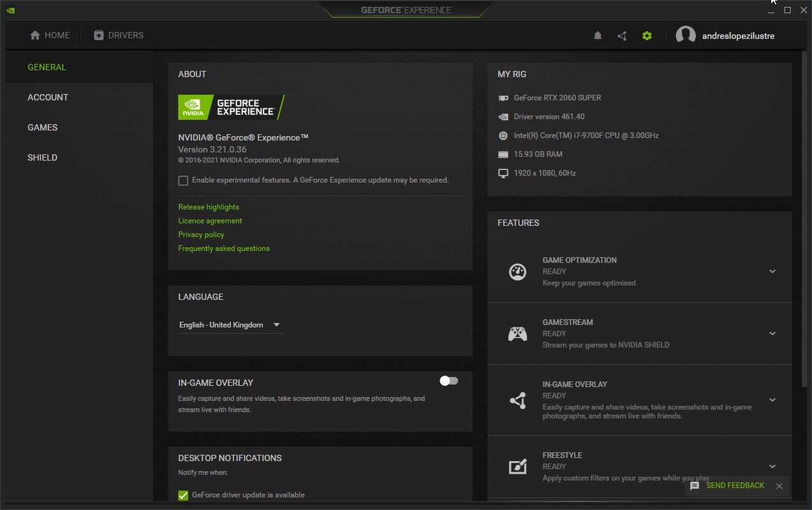812x510 pixels.
Task: Click the Game Optimization gauge icon
Action: (x=517, y=272)
